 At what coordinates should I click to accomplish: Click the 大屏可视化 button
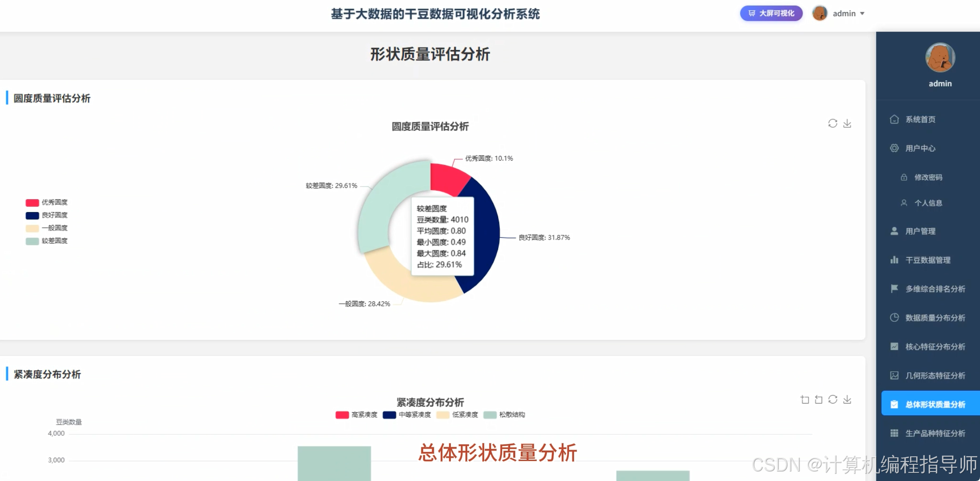point(771,13)
